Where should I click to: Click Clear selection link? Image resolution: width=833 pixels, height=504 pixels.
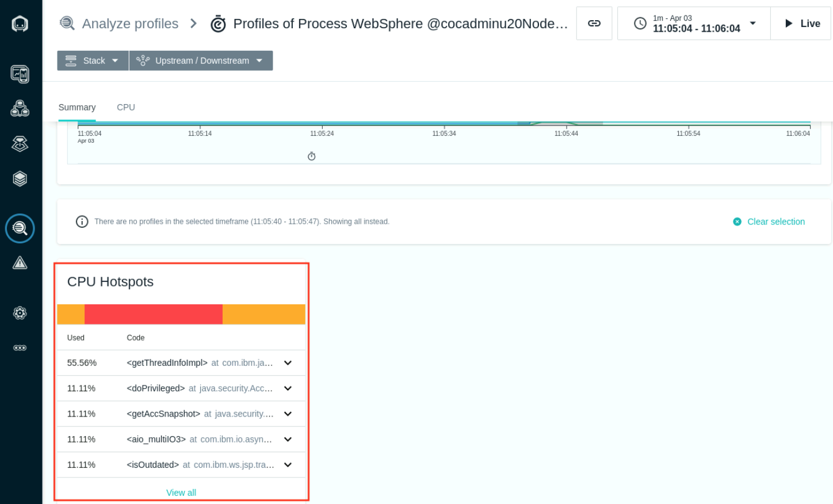pos(769,222)
